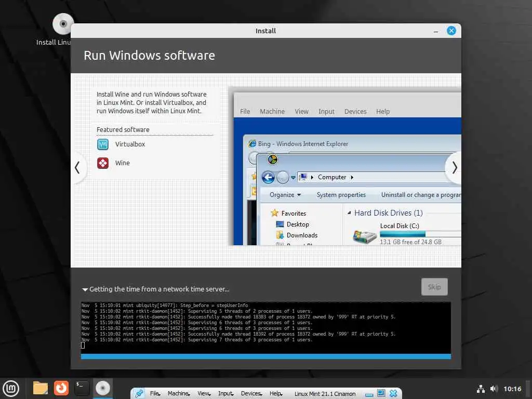Open the Linux Mint start menu
The height and width of the screenshot is (399, 532).
click(x=11, y=389)
